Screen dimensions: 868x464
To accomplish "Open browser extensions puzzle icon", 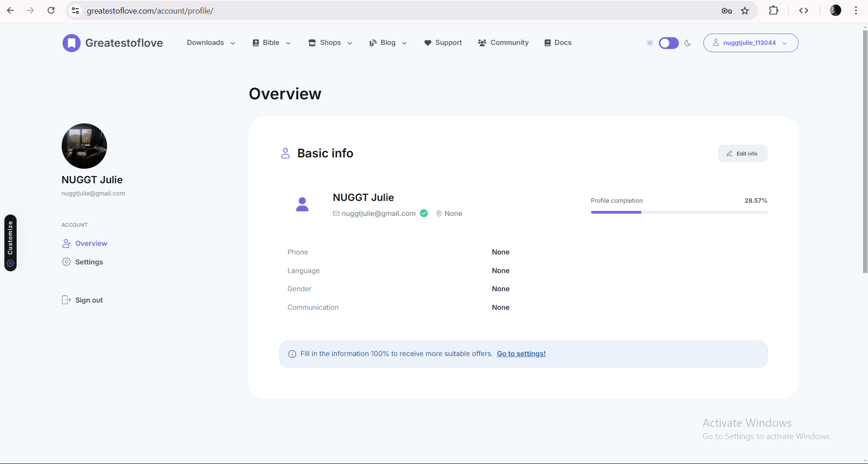I will coord(774,10).
